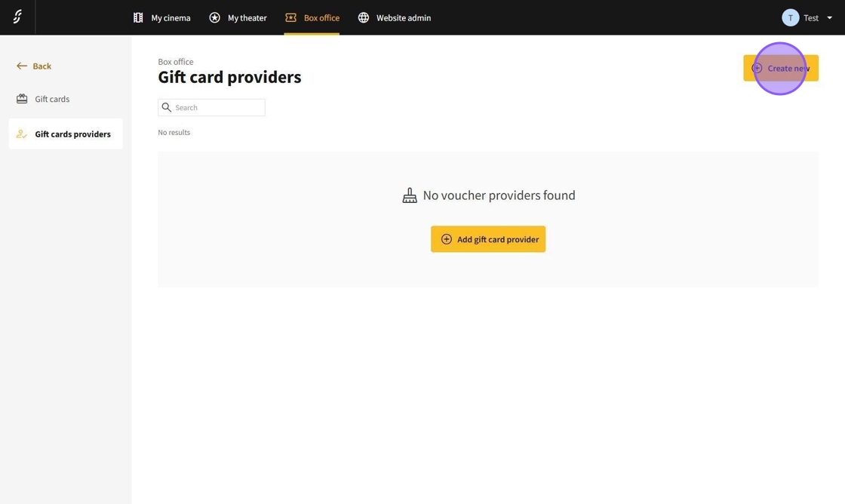The image size is (845, 504).
Task: Switch to the Website admin section
Action: click(403, 17)
